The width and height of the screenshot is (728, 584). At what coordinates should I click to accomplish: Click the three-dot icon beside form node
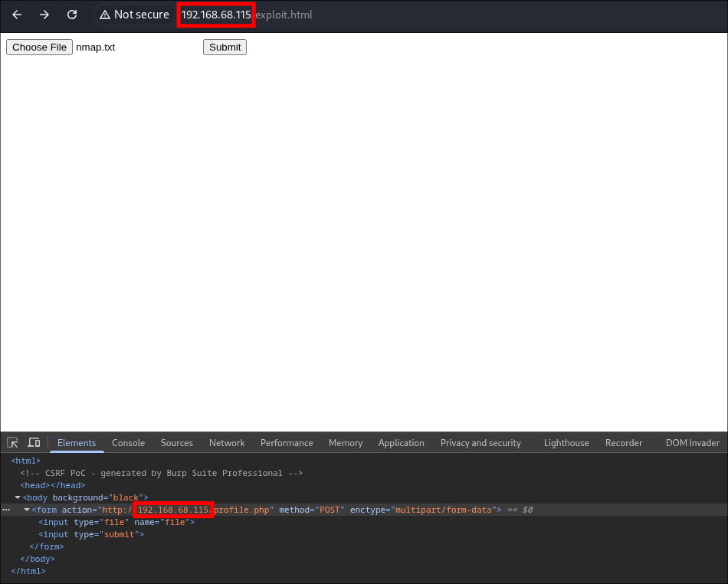[6, 510]
